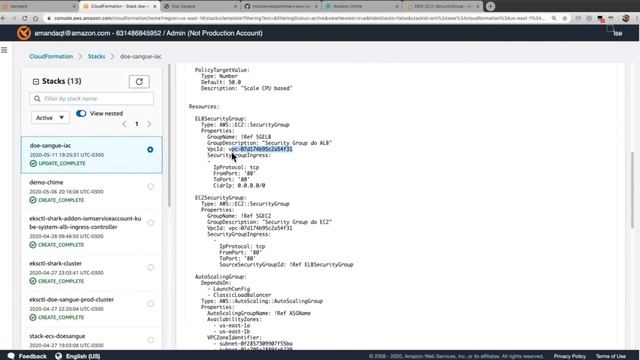Go back in browser history
The height and width of the screenshot is (360, 640).
(x=4, y=18)
